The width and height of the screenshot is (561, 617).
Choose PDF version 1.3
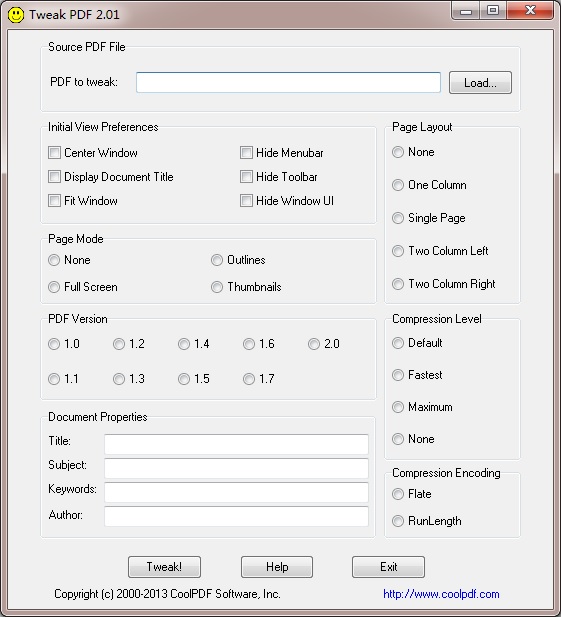tap(119, 379)
